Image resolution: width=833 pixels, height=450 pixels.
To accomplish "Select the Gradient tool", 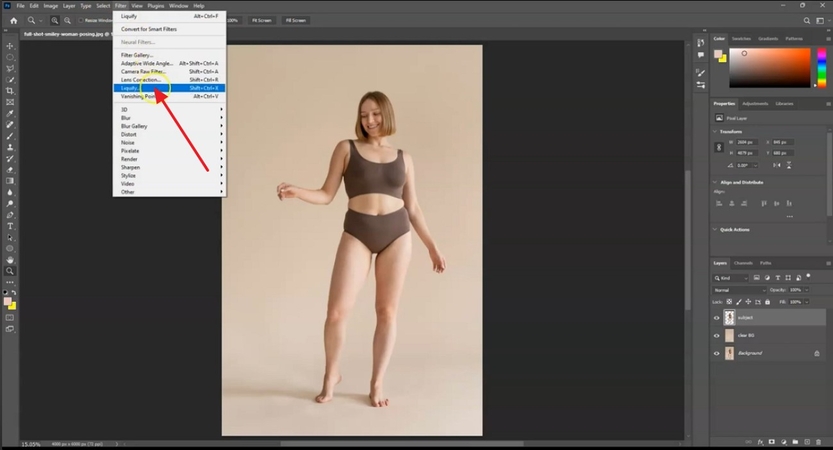I will pyautogui.click(x=10, y=181).
